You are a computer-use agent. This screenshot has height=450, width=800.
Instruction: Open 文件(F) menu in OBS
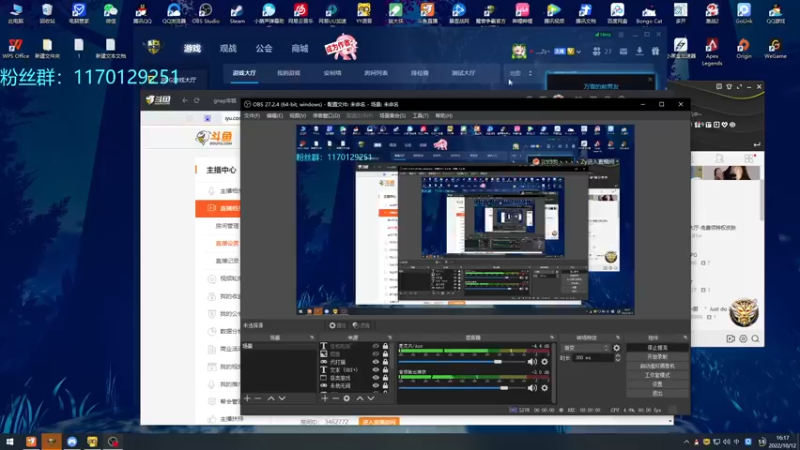coord(252,116)
